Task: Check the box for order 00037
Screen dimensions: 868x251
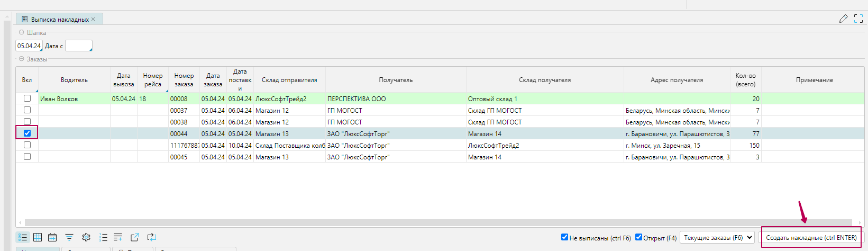Action: tap(27, 110)
